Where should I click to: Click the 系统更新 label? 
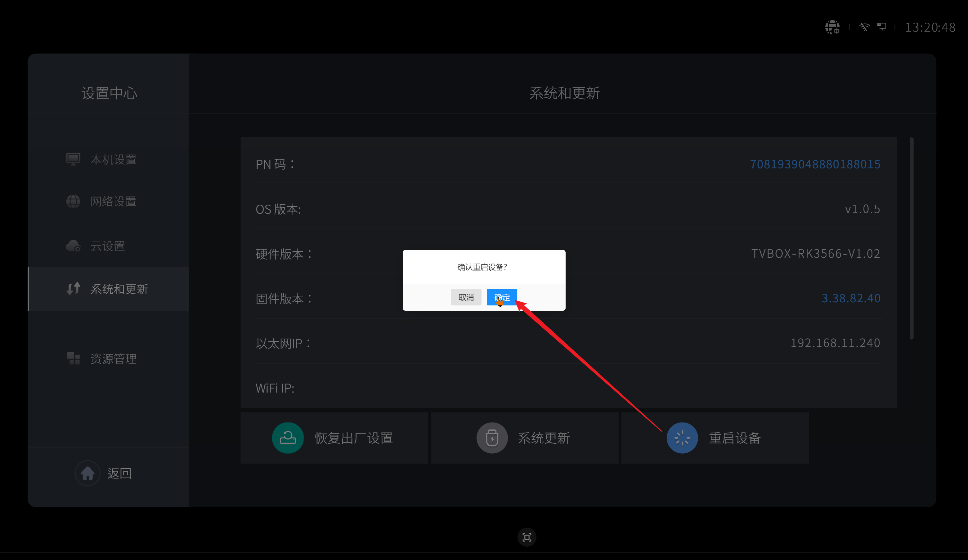[544, 438]
